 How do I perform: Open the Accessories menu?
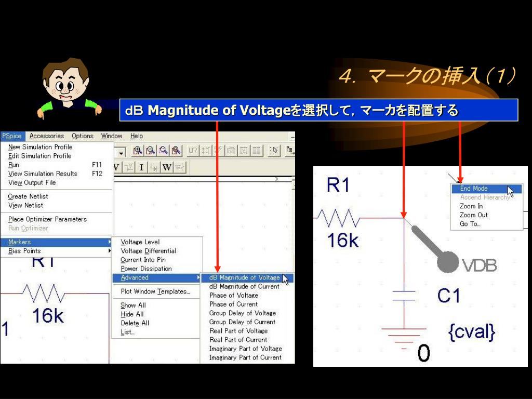[46, 136]
